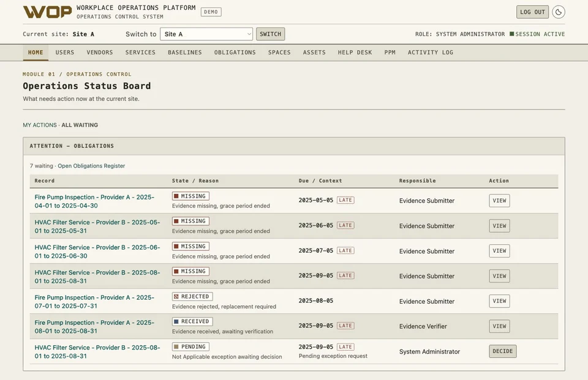
Task: Go to the HOME tab
Action: (36, 53)
